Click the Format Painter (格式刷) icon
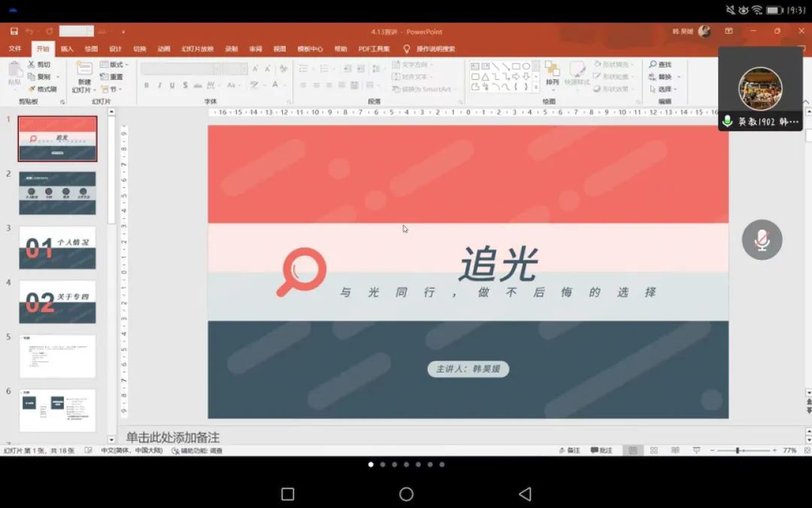This screenshot has height=508, width=812. pos(32,89)
